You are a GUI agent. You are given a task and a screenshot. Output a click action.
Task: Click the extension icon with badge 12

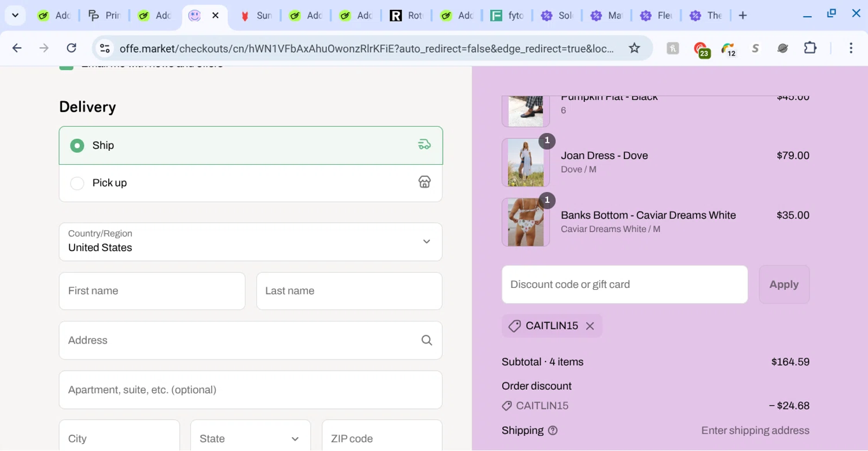coord(728,49)
